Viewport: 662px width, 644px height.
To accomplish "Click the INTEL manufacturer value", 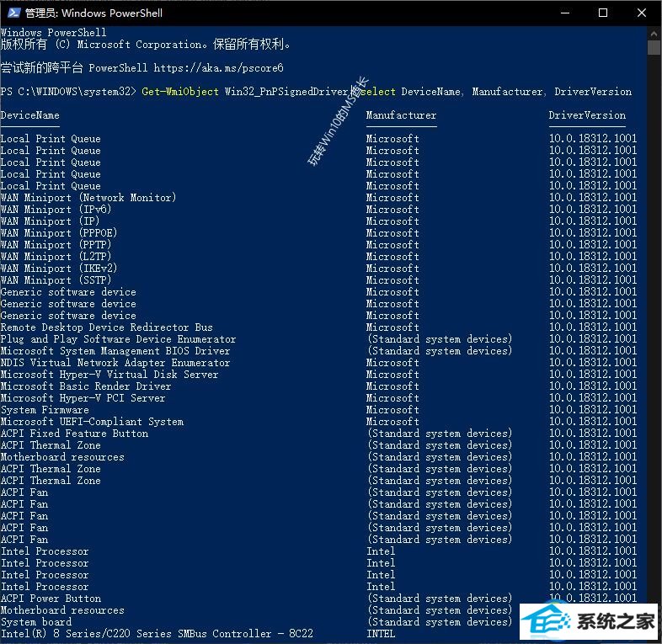I will (381, 634).
